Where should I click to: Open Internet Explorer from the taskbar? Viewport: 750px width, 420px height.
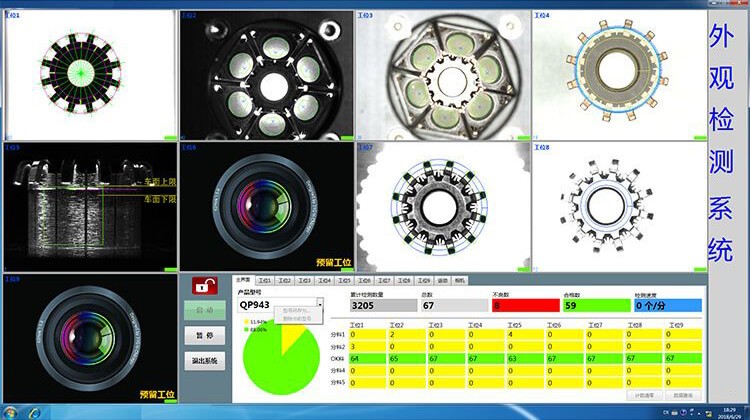click(36, 412)
